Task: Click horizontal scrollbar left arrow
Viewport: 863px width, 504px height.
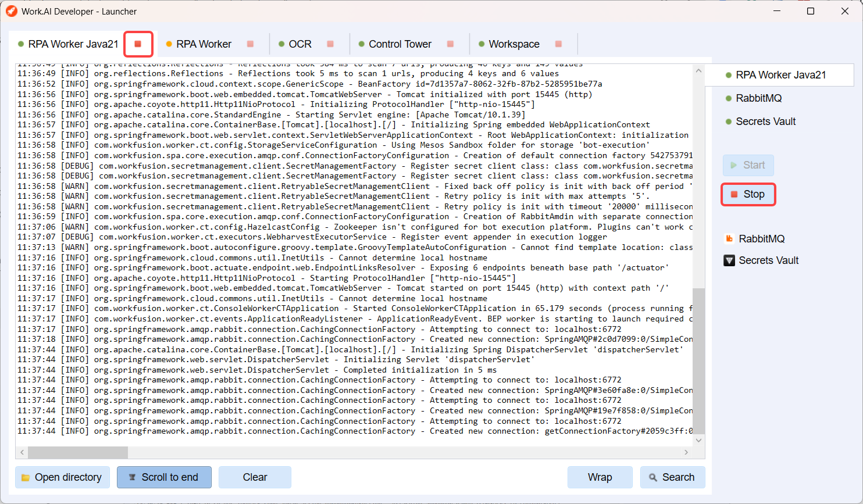Action: tap(22, 452)
